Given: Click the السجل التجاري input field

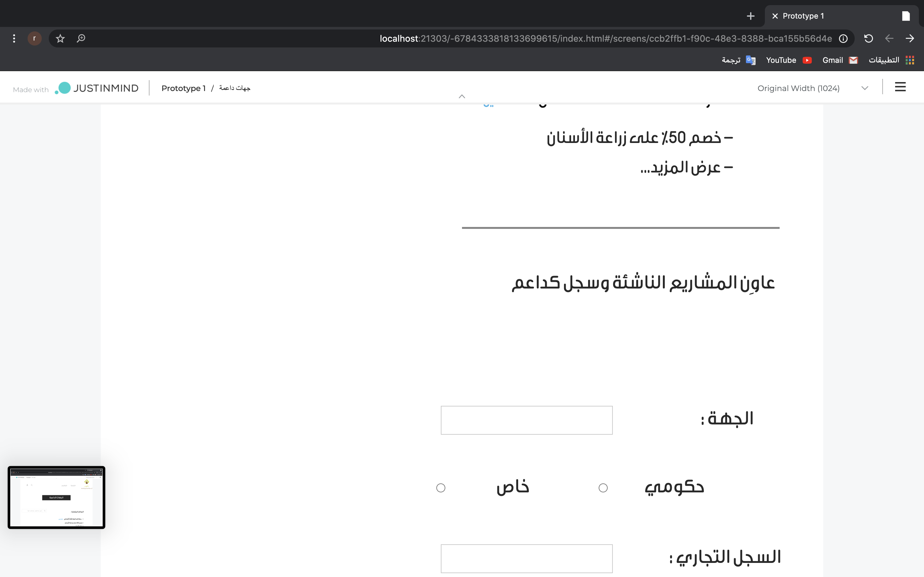Looking at the screenshot, I should click(x=526, y=558).
